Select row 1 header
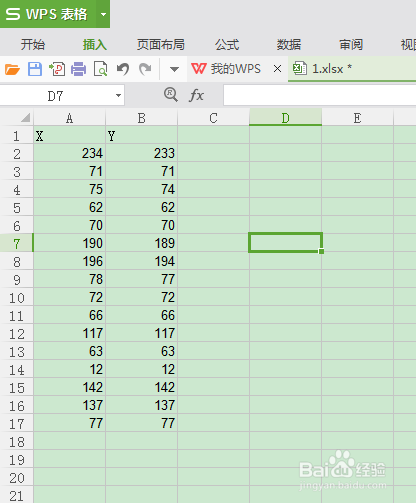416x503 pixels. 16,136
